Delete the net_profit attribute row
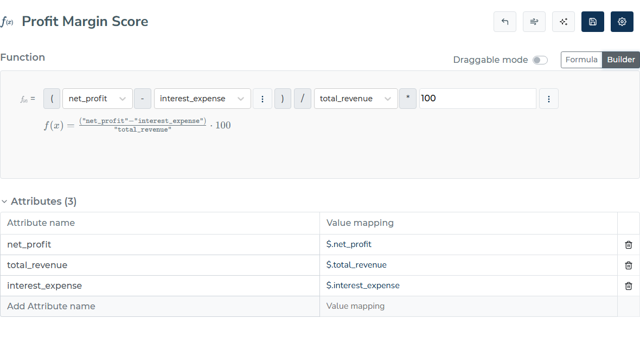 point(629,245)
